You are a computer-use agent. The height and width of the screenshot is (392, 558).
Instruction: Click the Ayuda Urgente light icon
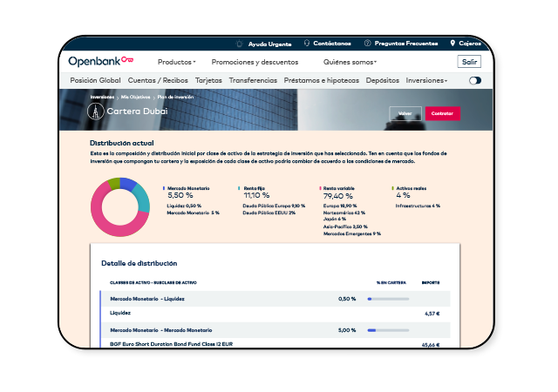click(241, 43)
